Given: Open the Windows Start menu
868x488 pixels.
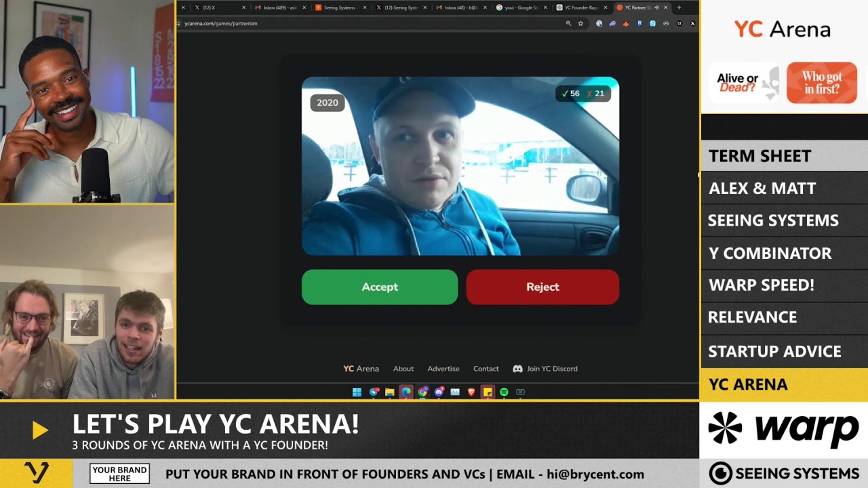Looking at the screenshot, I should [x=357, y=392].
